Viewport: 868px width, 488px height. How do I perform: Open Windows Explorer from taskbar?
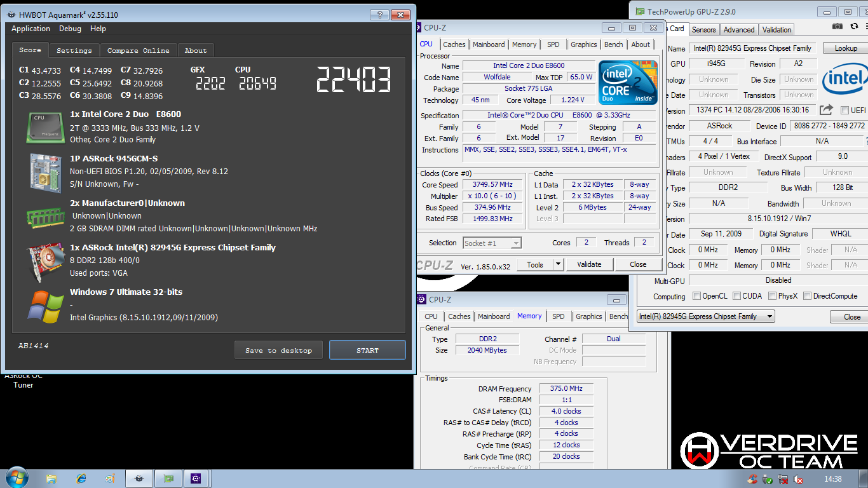coord(51,478)
